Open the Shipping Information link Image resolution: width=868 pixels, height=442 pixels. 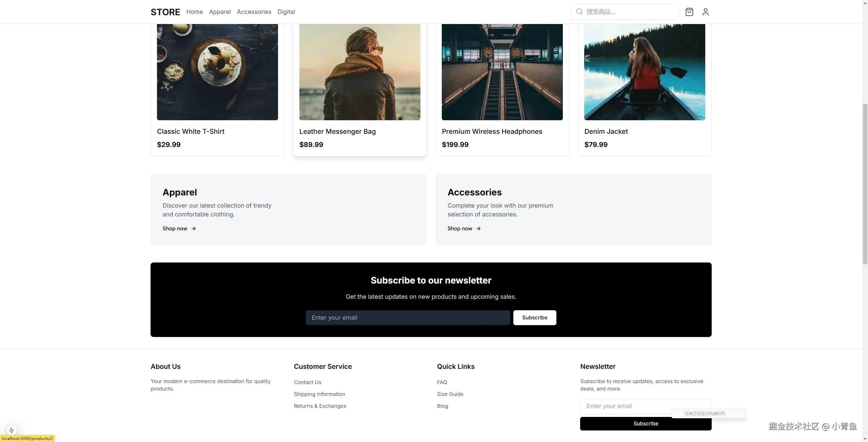319,394
